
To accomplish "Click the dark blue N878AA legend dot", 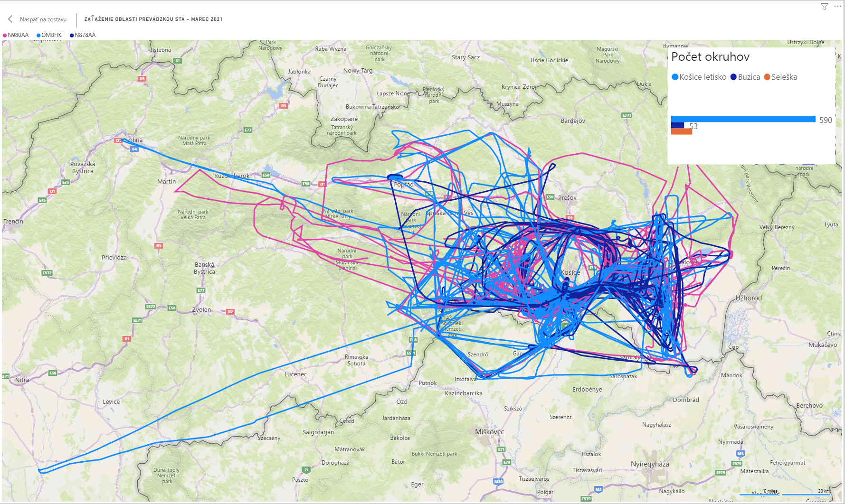I will point(72,35).
